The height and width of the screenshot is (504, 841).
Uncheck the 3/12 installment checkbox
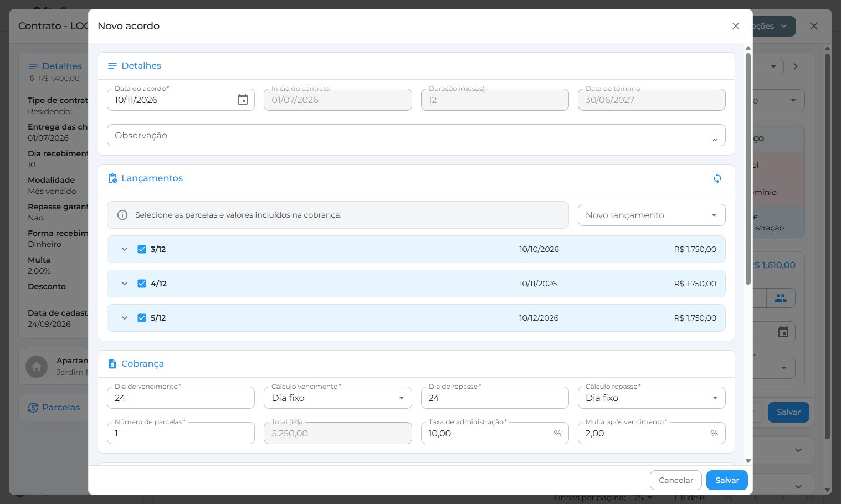click(x=142, y=249)
